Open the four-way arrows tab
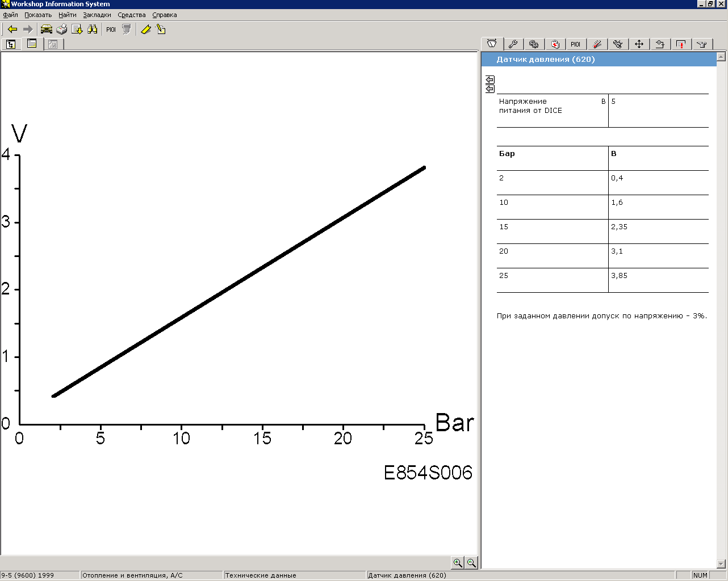This screenshot has height=581, width=728. [x=639, y=44]
